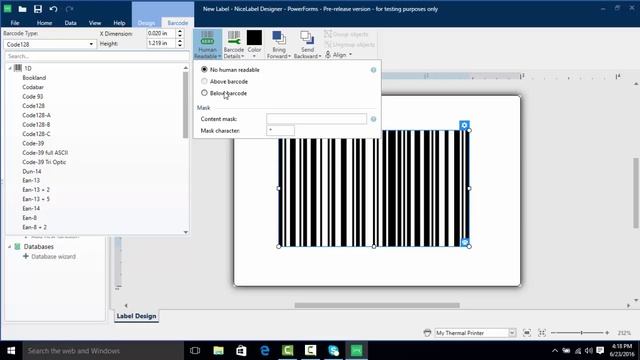Open Barcode Details ribbon button
Image resolution: width=640 pixels, height=360 pixels.
coord(234,44)
